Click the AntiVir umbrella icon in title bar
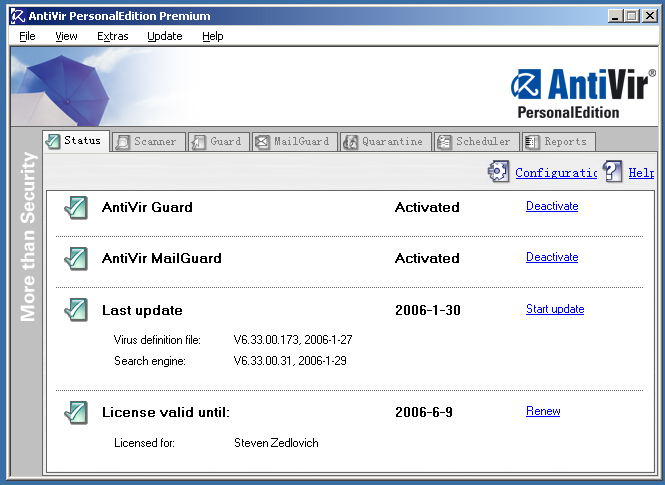This screenshot has width=665, height=485. [x=18, y=16]
